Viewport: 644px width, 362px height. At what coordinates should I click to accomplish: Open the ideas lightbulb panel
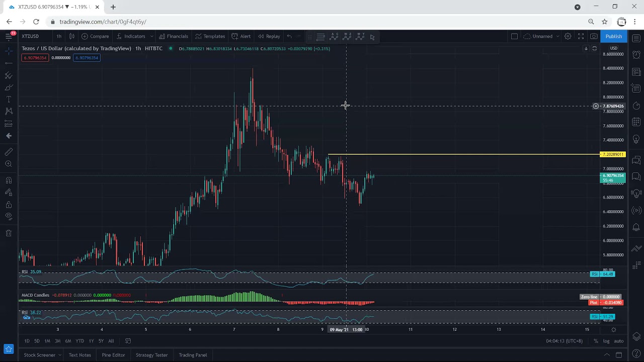[x=636, y=139]
